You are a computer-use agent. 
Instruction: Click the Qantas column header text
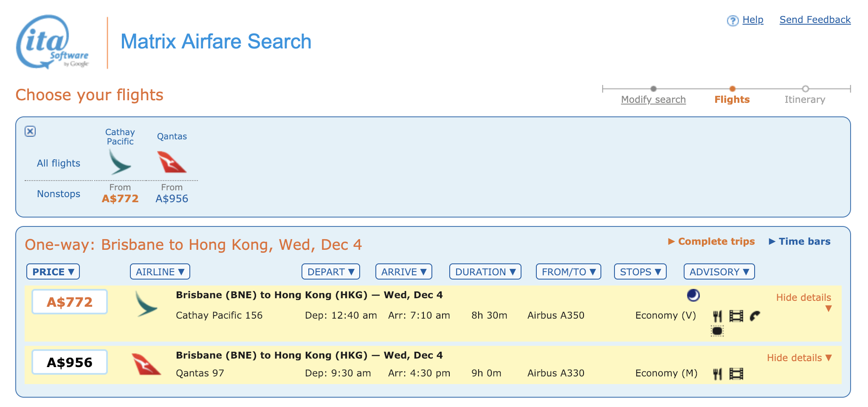[x=172, y=136]
